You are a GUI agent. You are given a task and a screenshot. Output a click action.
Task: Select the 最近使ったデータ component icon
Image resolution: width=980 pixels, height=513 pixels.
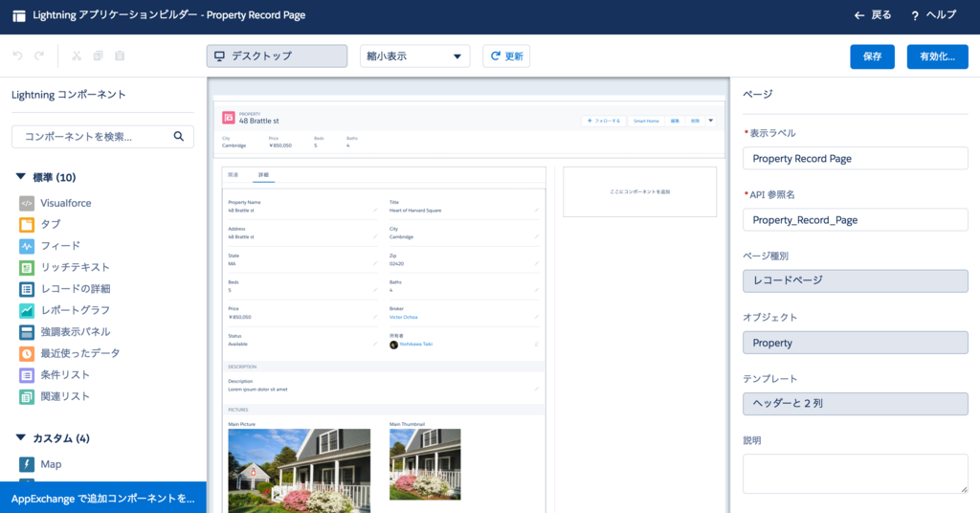(x=26, y=353)
